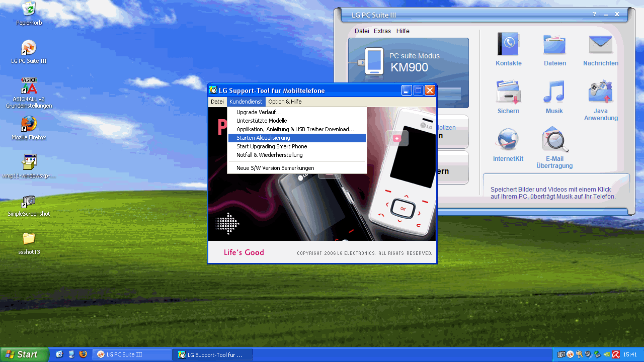This screenshot has height=362, width=644.
Task: Choose Neue S/W Version Bemerkungen entry
Action: (x=297, y=168)
